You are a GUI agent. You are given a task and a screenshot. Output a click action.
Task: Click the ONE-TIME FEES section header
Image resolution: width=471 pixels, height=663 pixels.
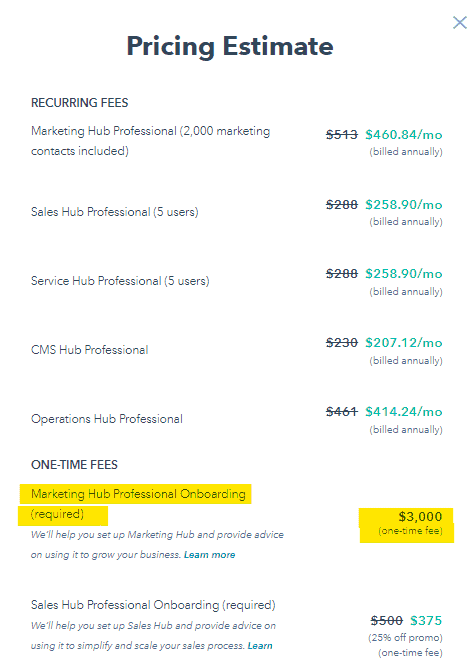[x=74, y=465]
